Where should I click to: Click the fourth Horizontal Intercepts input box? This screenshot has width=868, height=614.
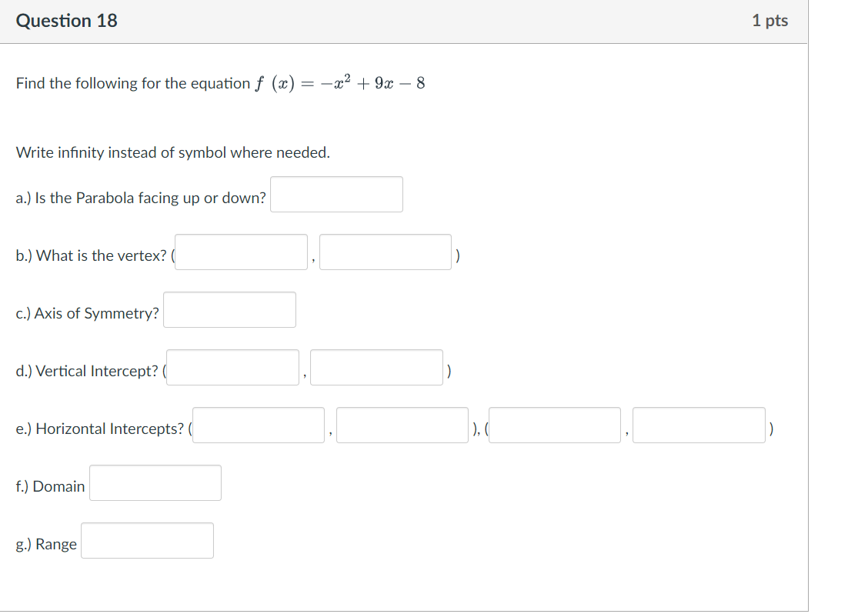[x=699, y=425]
